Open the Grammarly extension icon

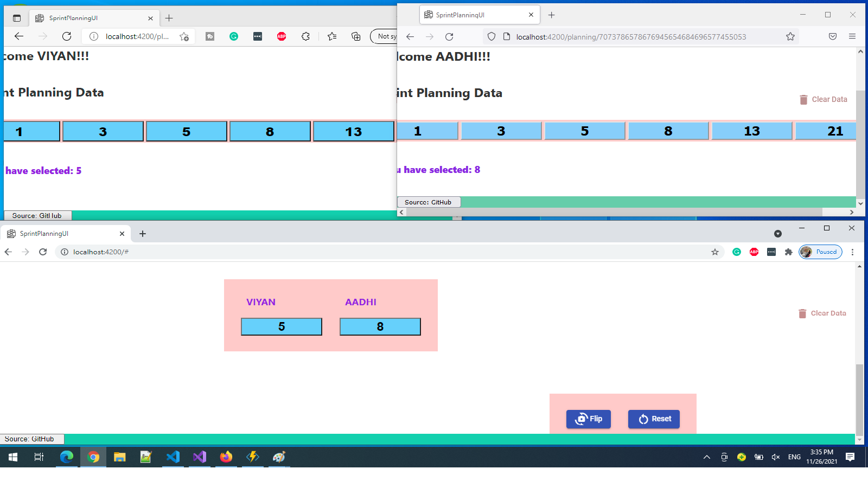click(234, 36)
